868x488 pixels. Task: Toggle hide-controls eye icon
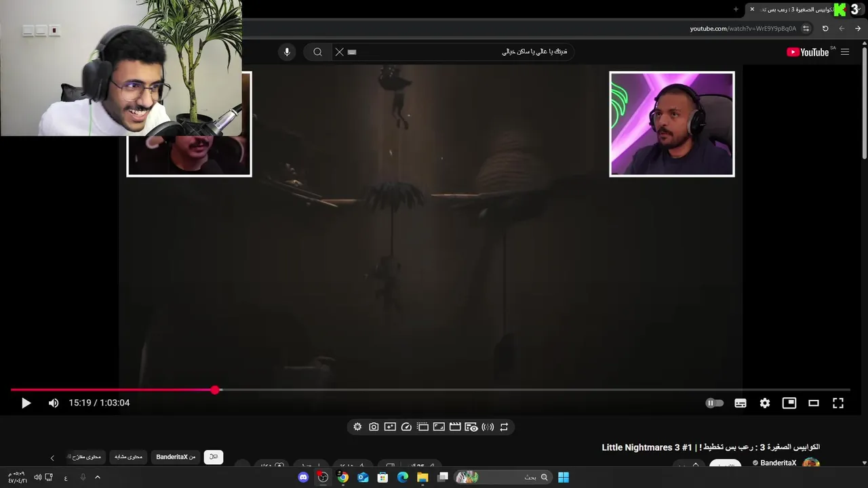[471, 427]
